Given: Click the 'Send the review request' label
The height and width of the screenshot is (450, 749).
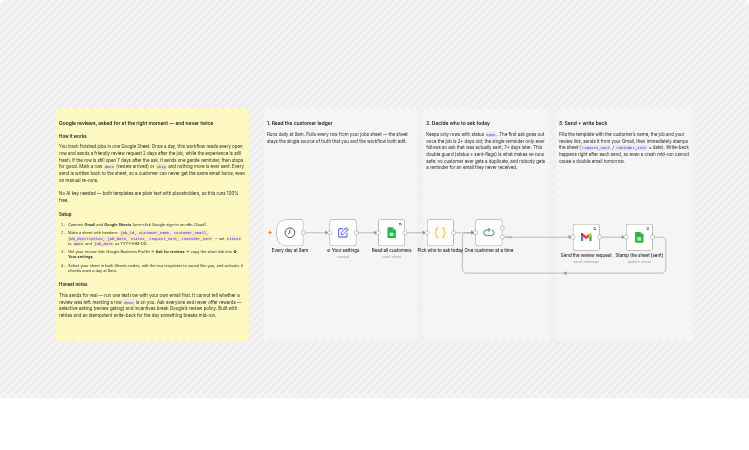Looking at the screenshot, I should tap(586, 256).
